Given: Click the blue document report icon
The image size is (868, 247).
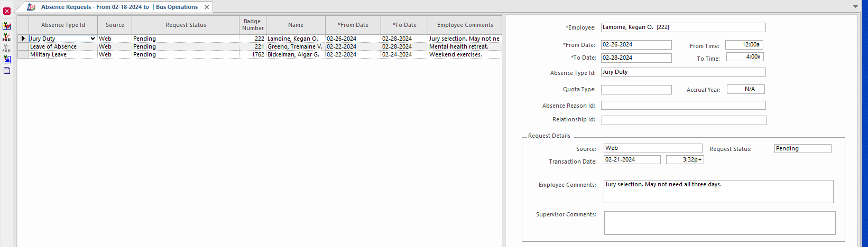Looking at the screenshot, I should click(7, 70).
